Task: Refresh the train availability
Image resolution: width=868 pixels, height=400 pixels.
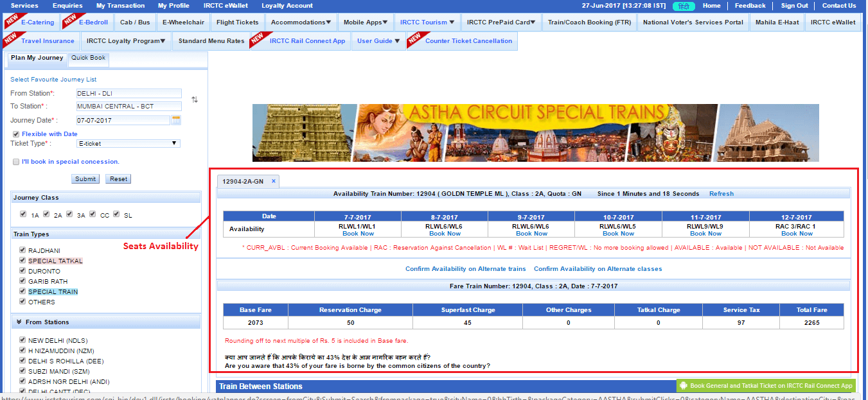Action: coord(721,193)
